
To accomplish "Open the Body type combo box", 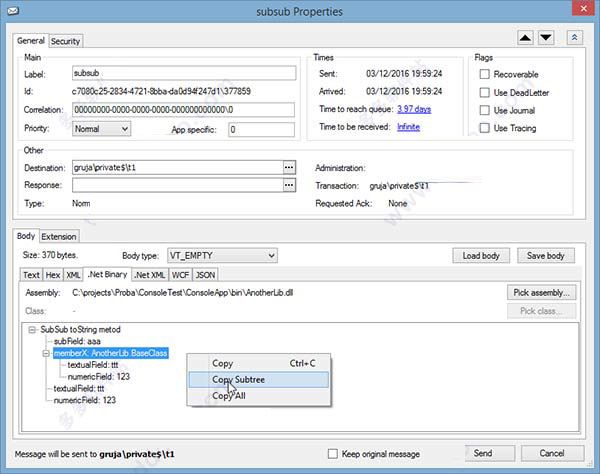I will pos(222,255).
